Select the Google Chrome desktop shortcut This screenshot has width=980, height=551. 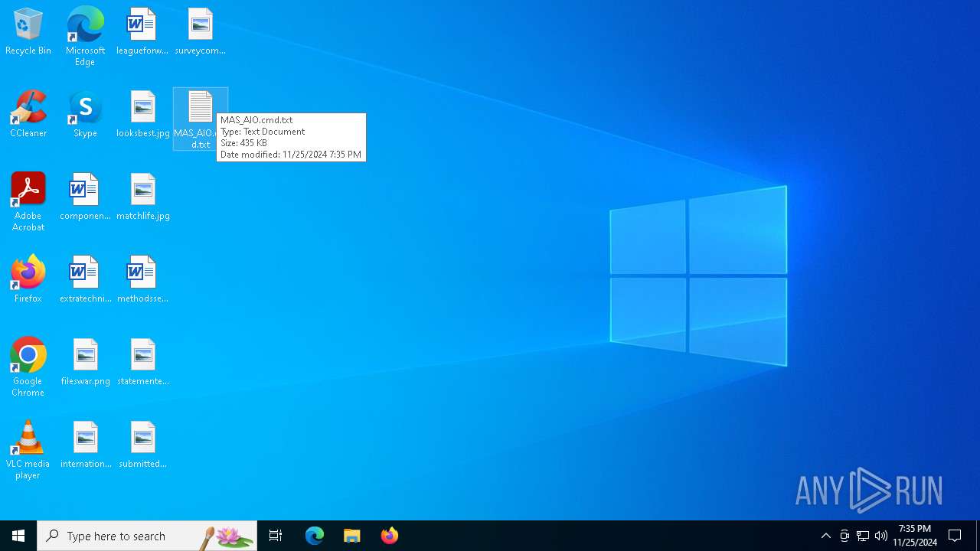pyautogui.click(x=28, y=367)
